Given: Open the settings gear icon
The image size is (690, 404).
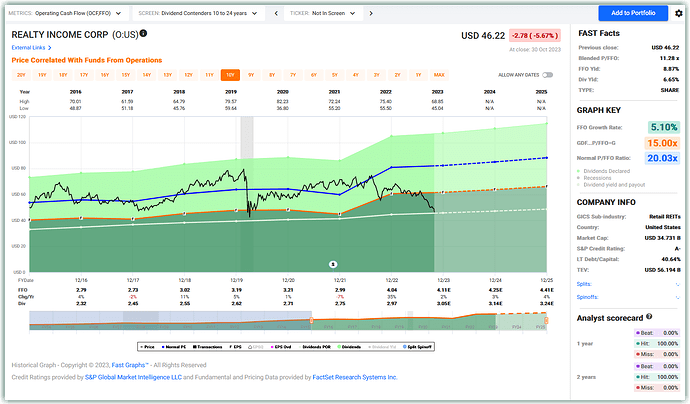Looking at the screenshot, I should [679, 13].
